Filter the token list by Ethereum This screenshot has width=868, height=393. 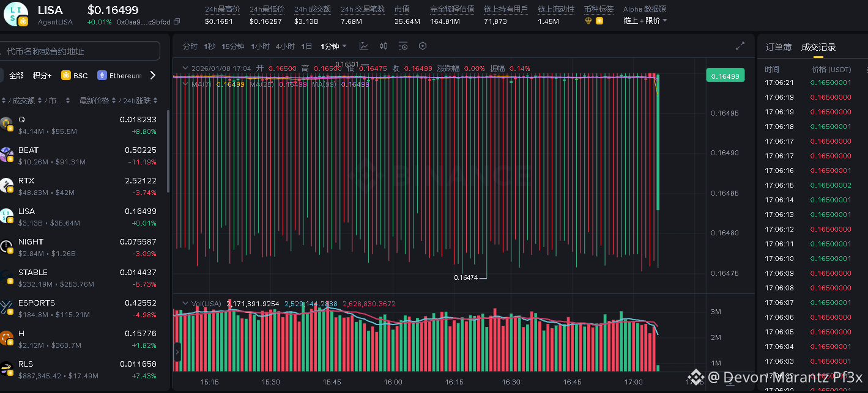point(119,76)
